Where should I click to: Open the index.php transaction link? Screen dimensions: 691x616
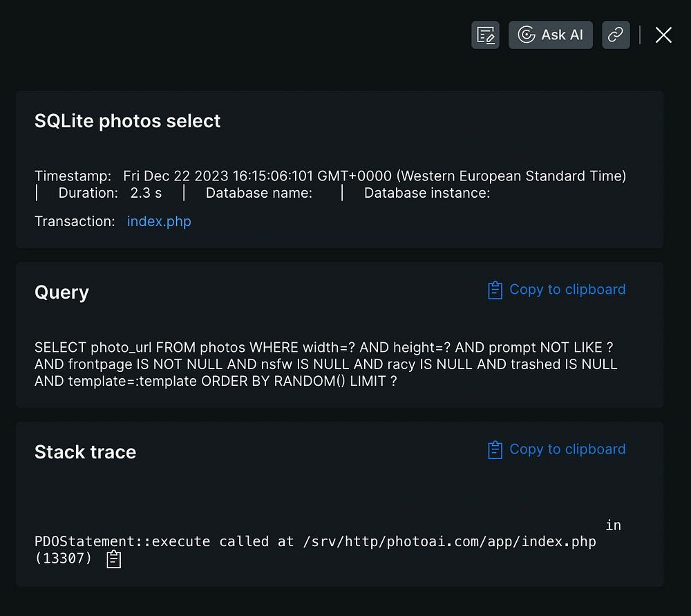click(159, 221)
